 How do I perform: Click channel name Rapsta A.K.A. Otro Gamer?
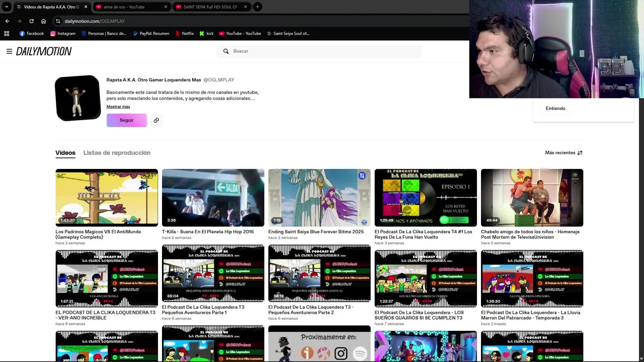pyautogui.click(x=153, y=80)
